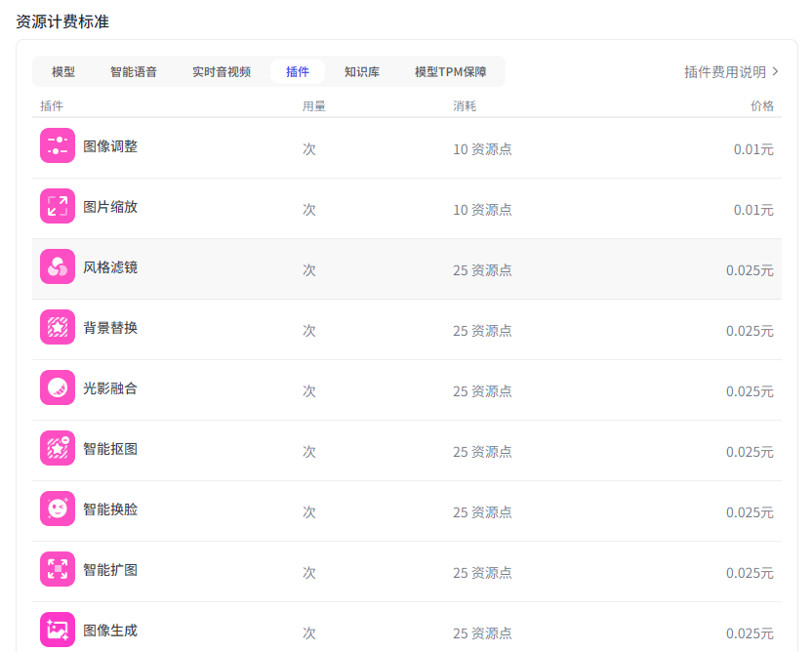The width and height of the screenshot is (812, 652).
Task: Click 0.025元 price in 图像生成 row
Action: point(750,634)
